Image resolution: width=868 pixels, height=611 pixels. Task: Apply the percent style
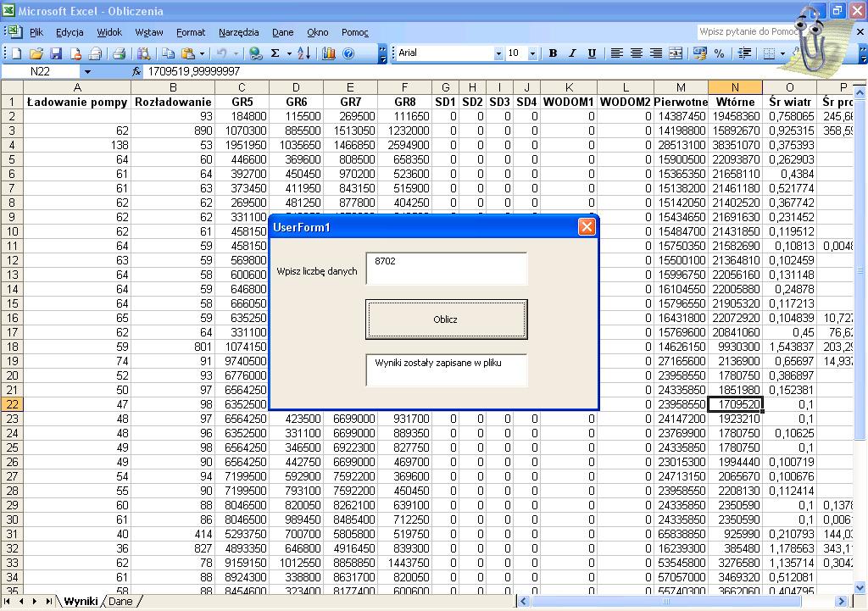click(x=719, y=53)
